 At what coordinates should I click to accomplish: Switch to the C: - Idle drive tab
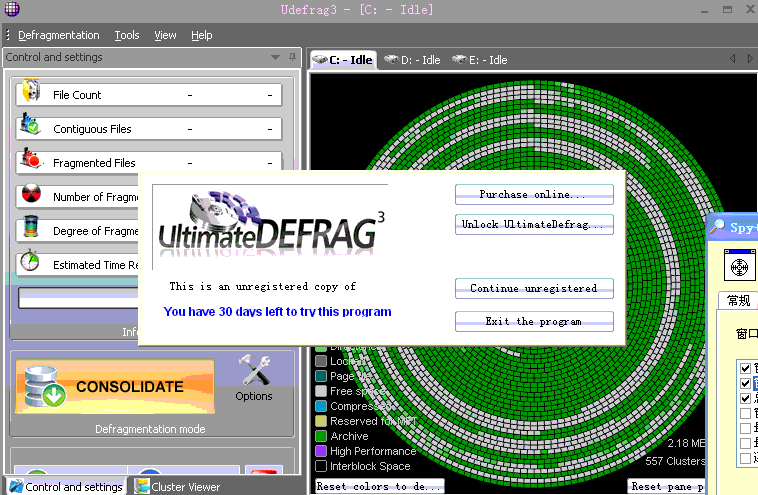pyautogui.click(x=343, y=60)
